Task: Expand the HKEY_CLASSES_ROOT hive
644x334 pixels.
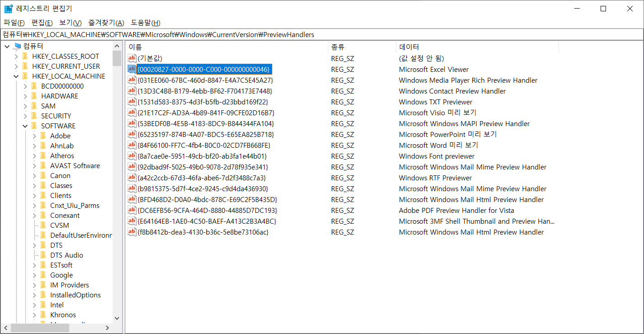Action: pyautogui.click(x=16, y=56)
